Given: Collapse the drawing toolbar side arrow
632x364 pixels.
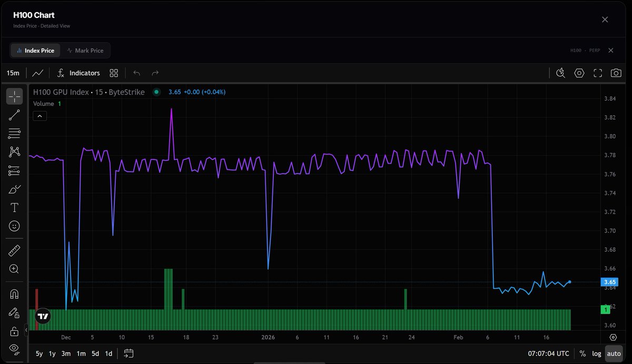Looking at the screenshot, I should [26, 330].
